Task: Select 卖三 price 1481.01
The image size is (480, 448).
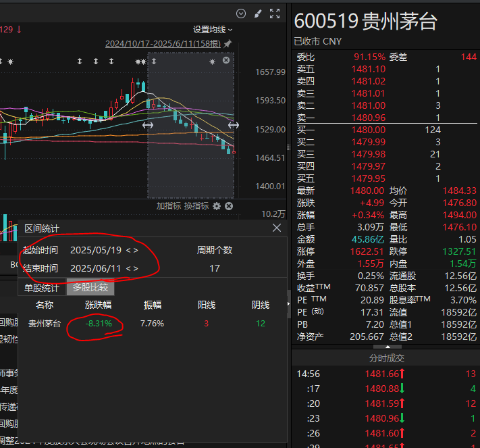Action: [x=369, y=93]
